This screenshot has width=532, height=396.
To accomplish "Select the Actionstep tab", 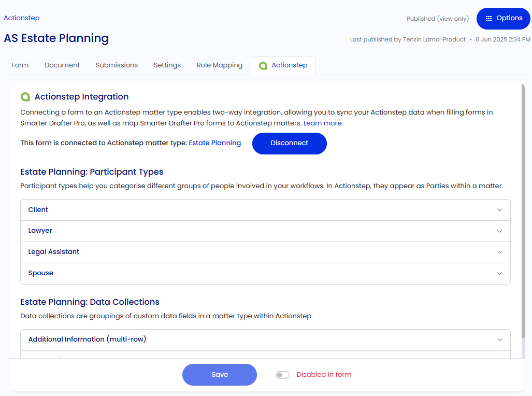I will (283, 65).
